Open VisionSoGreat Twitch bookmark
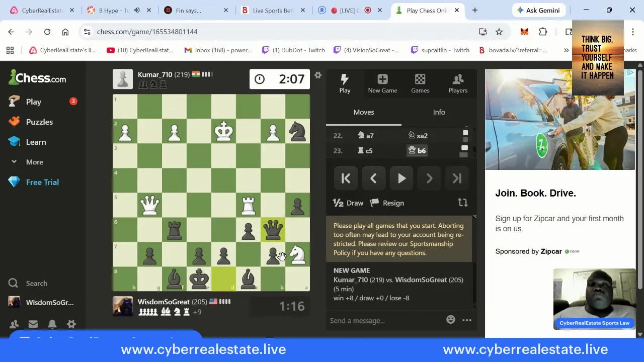The height and width of the screenshot is (362, 644). pos(365,50)
